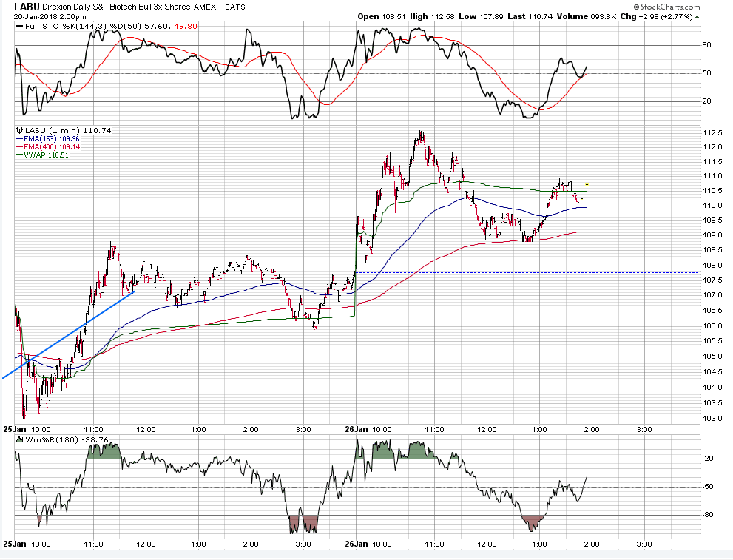Click the 20 level on the stochastic axis
Screen dimensions: 733x560
[706, 101]
